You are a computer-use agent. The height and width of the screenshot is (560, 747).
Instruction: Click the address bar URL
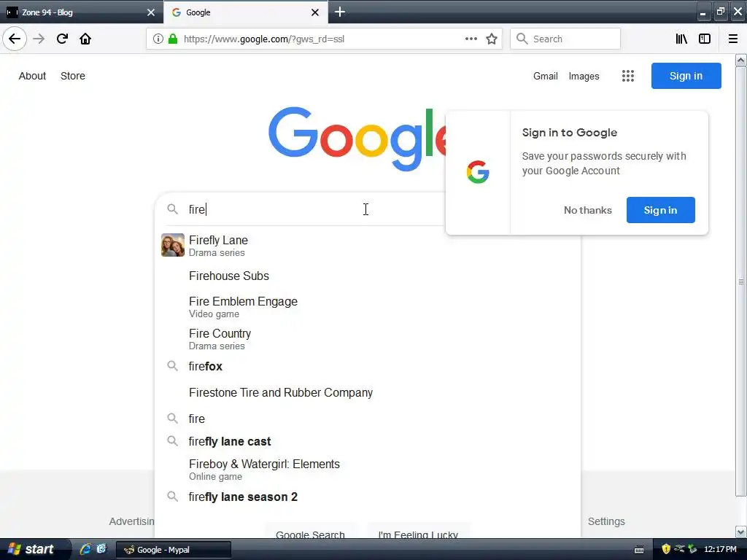pyautogui.click(x=264, y=39)
